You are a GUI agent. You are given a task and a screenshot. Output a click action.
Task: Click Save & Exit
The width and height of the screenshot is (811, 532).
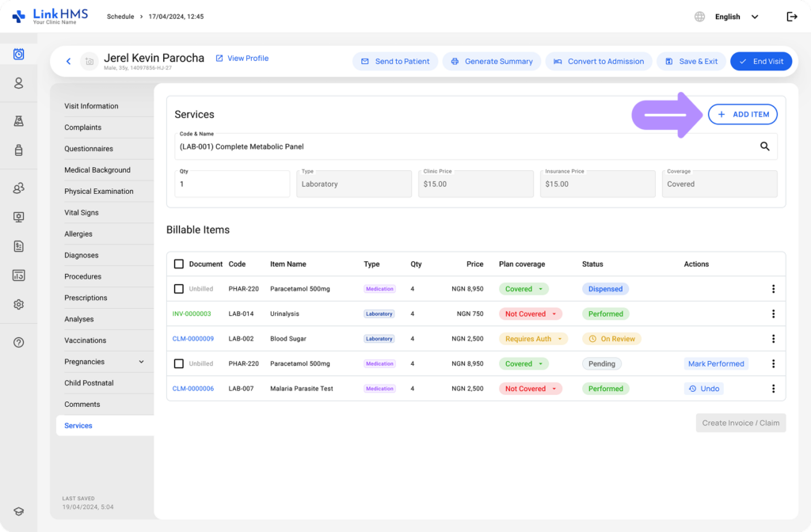click(x=691, y=62)
